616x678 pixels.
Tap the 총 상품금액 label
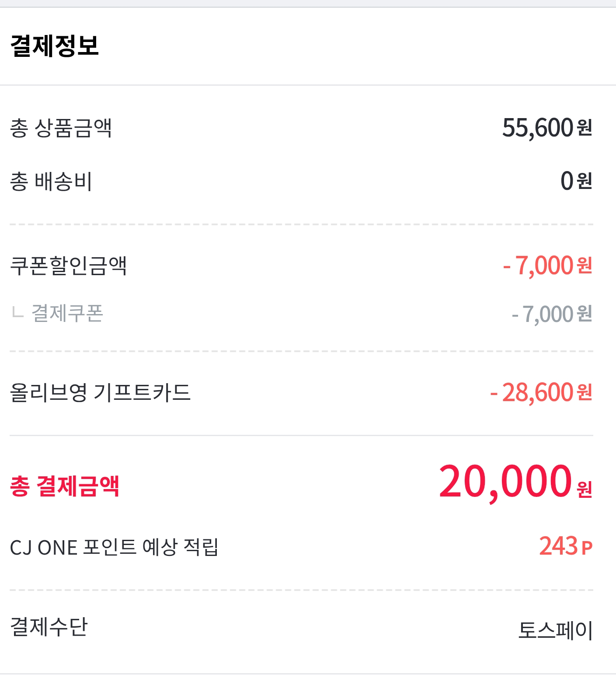click(61, 128)
